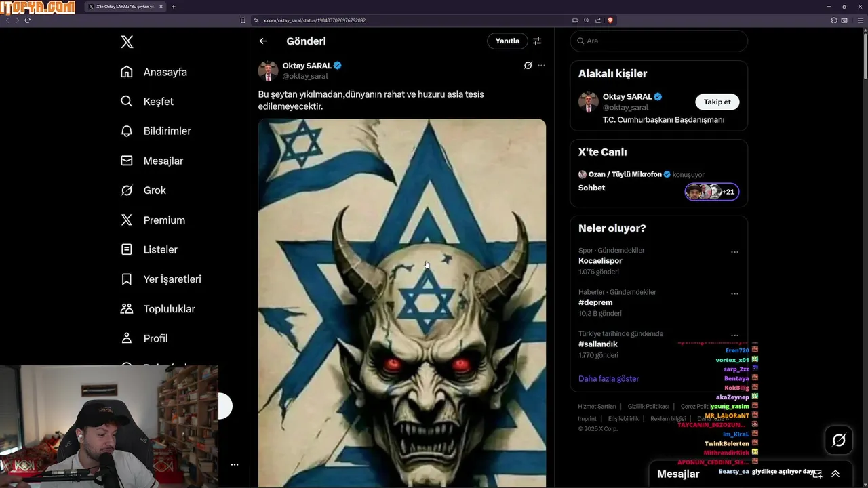The width and height of the screenshot is (868, 488).
Task: Open #sallandık trending topic
Action: coord(598,344)
